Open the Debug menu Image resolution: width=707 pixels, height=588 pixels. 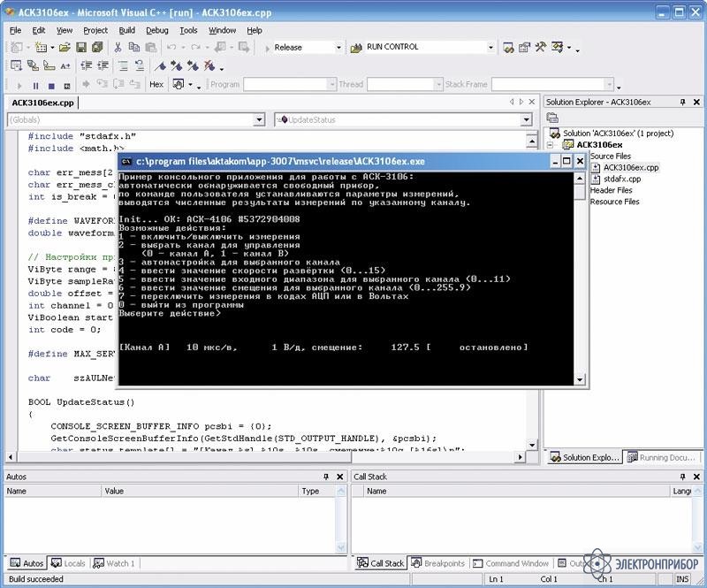click(x=157, y=30)
